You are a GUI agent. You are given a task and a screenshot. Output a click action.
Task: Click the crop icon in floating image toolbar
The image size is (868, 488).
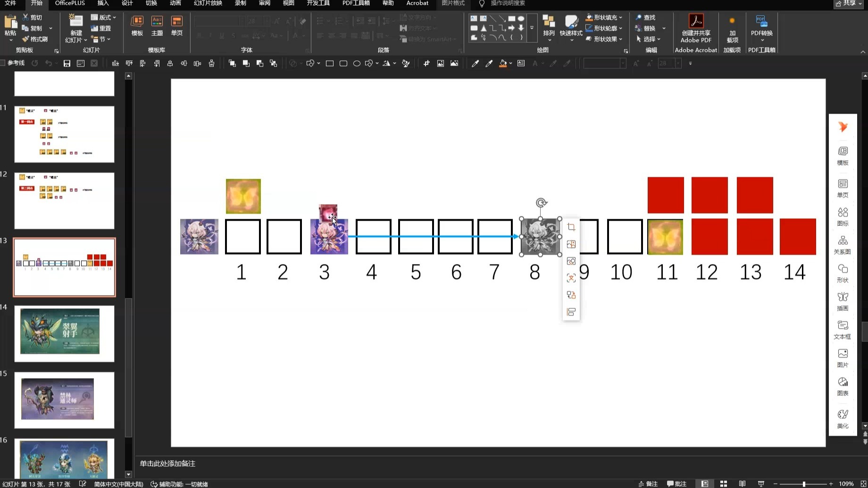point(571,227)
